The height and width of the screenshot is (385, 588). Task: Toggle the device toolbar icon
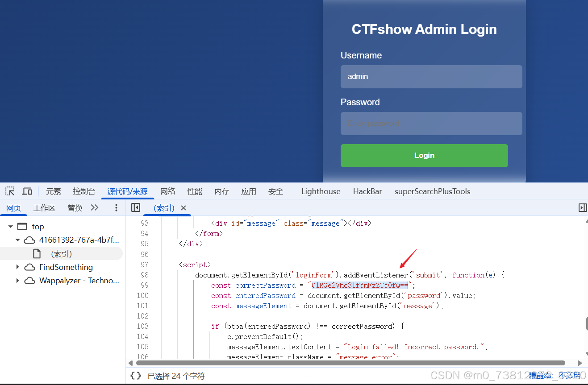[x=27, y=191]
